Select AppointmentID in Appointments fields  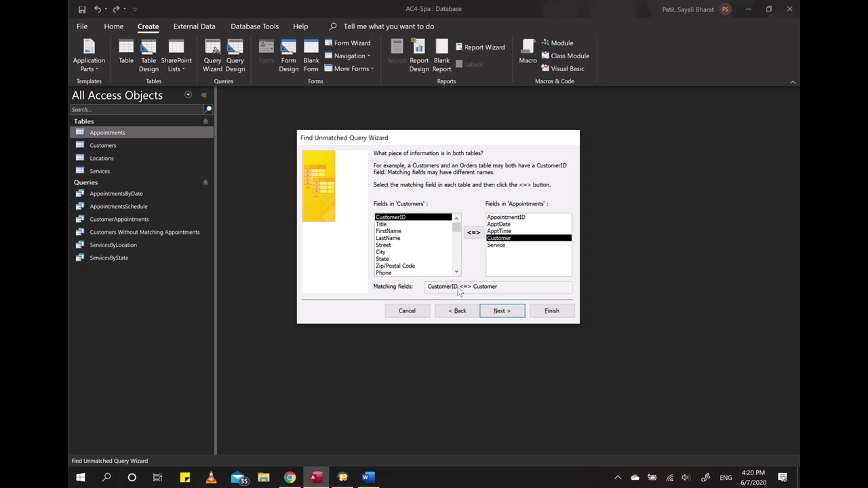tap(528, 217)
